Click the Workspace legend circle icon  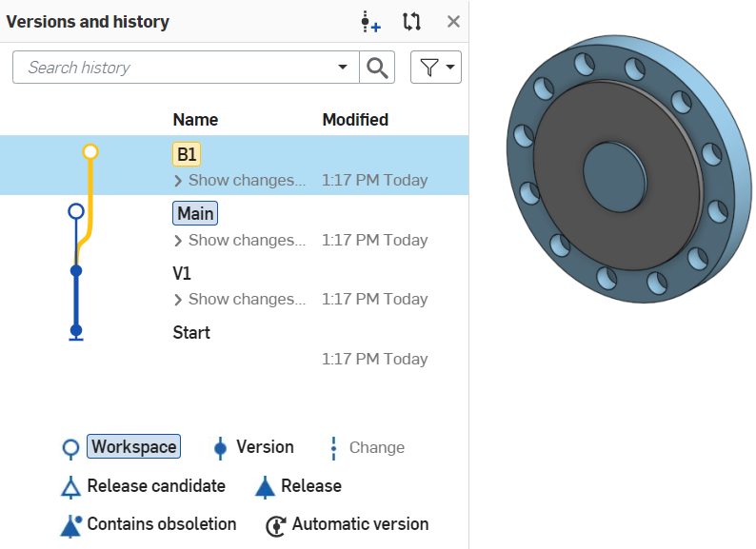click(70, 448)
